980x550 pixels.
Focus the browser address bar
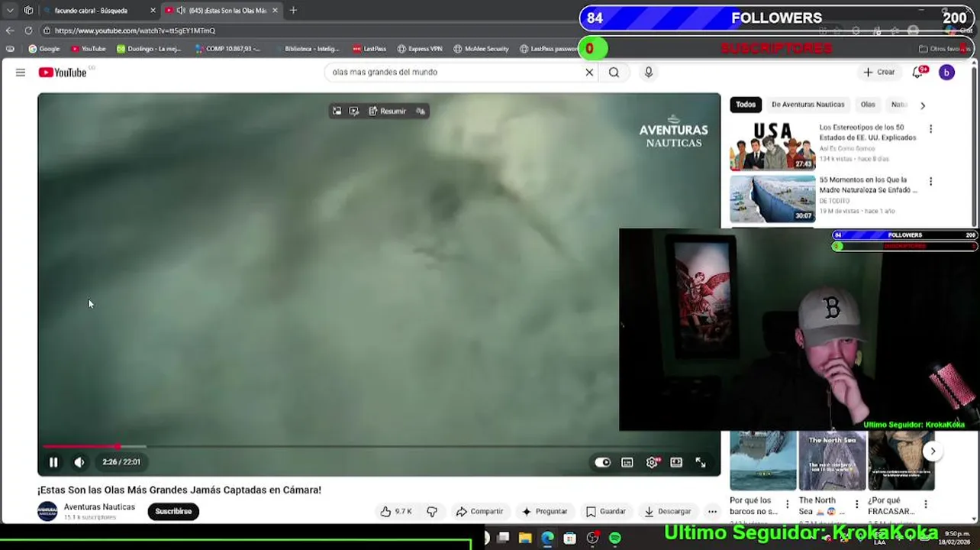pos(305,31)
